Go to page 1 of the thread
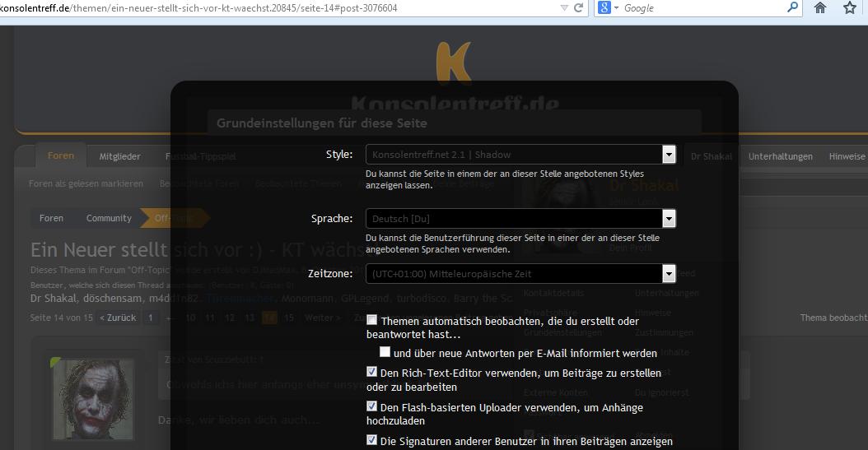 pos(150,318)
